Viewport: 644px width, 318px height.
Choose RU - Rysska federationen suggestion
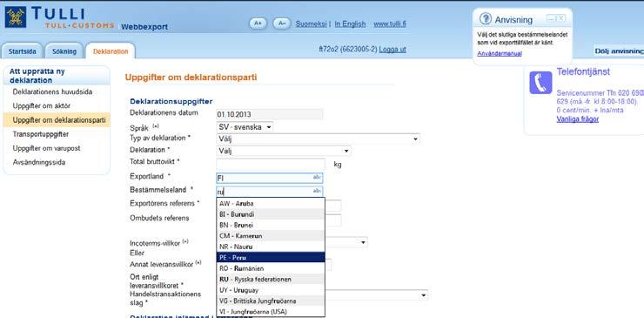271,279
